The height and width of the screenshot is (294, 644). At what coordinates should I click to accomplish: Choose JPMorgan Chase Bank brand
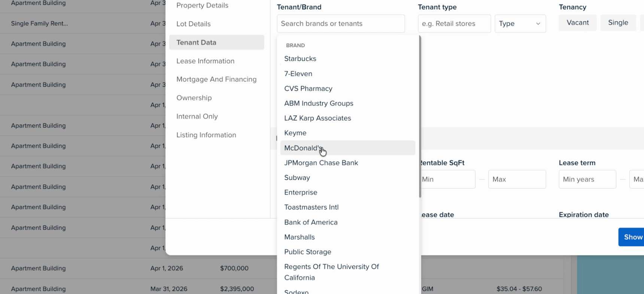(x=321, y=163)
